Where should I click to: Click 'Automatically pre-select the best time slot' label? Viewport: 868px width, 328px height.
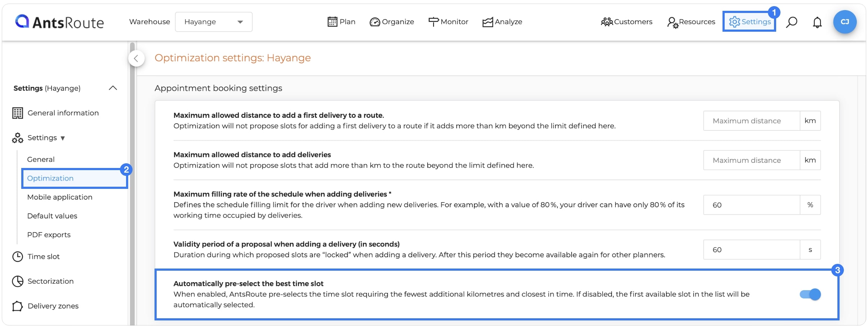249,284
